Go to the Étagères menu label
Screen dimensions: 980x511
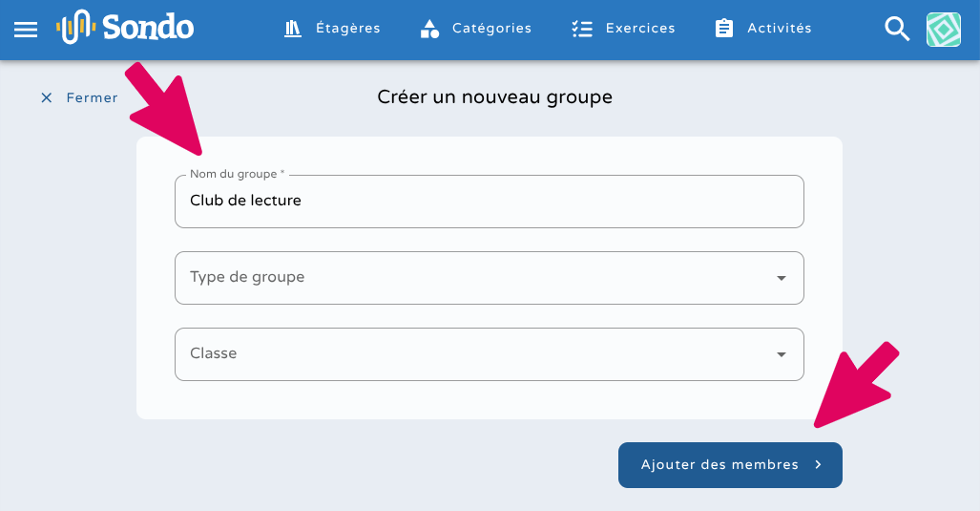point(348,29)
